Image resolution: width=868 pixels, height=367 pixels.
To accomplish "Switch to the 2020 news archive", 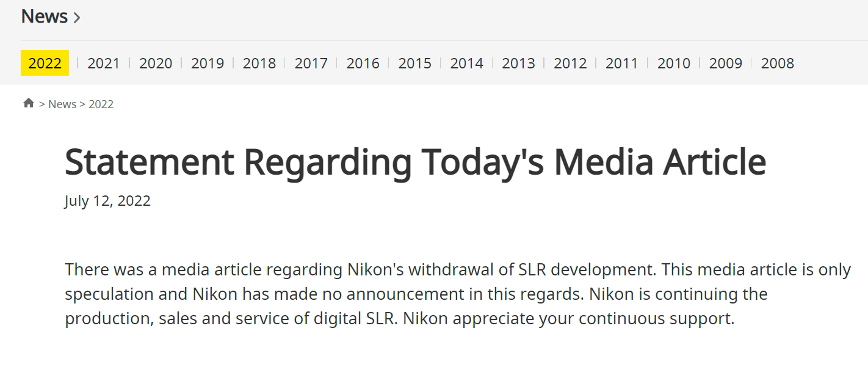I will click(x=156, y=63).
